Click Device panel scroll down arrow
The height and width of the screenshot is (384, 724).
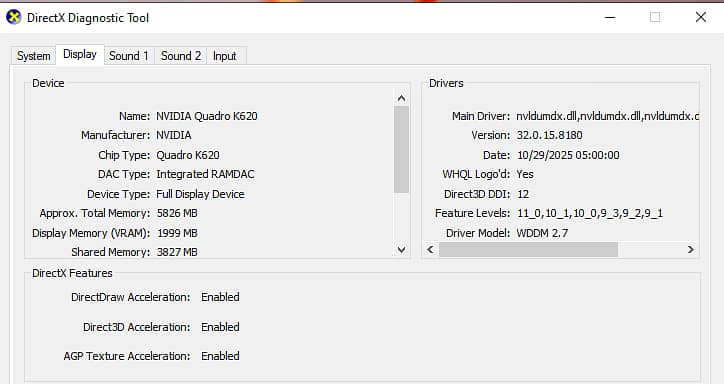[401, 250]
